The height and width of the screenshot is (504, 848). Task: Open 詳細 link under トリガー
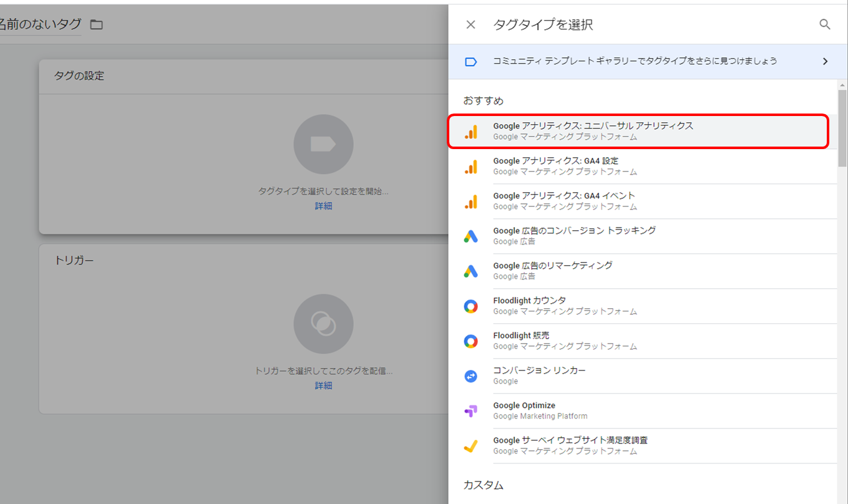[323, 385]
